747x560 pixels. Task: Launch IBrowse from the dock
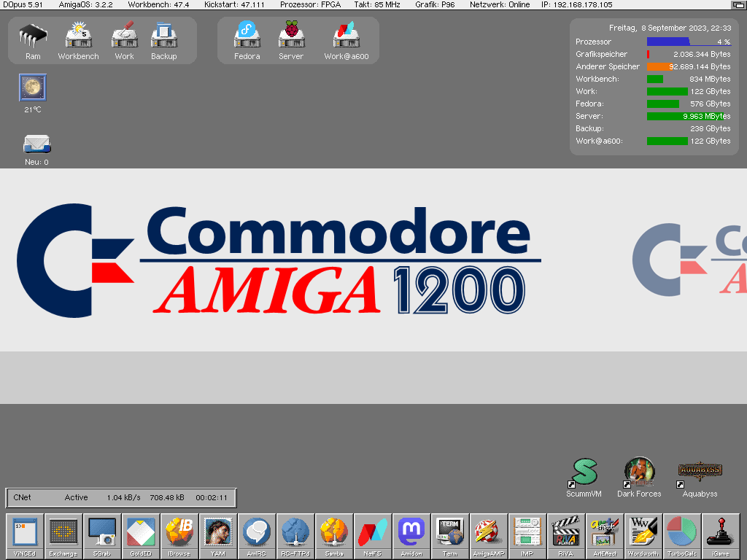pos(179,536)
